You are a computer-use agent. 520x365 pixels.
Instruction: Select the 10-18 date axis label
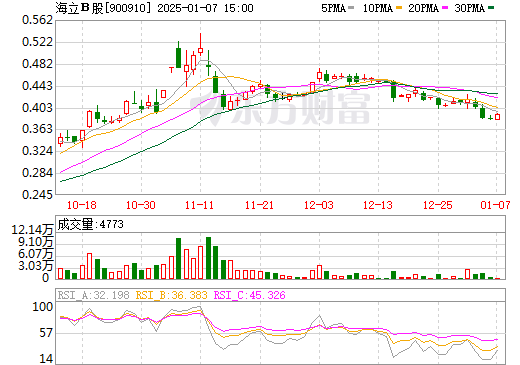click(82, 205)
